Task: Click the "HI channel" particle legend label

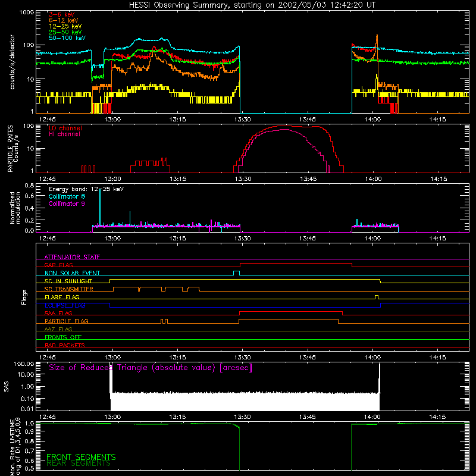Action: coord(64,134)
